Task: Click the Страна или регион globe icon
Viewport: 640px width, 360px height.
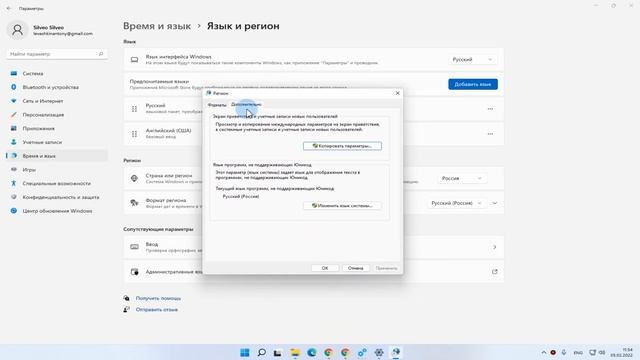Action: coord(134,178)
